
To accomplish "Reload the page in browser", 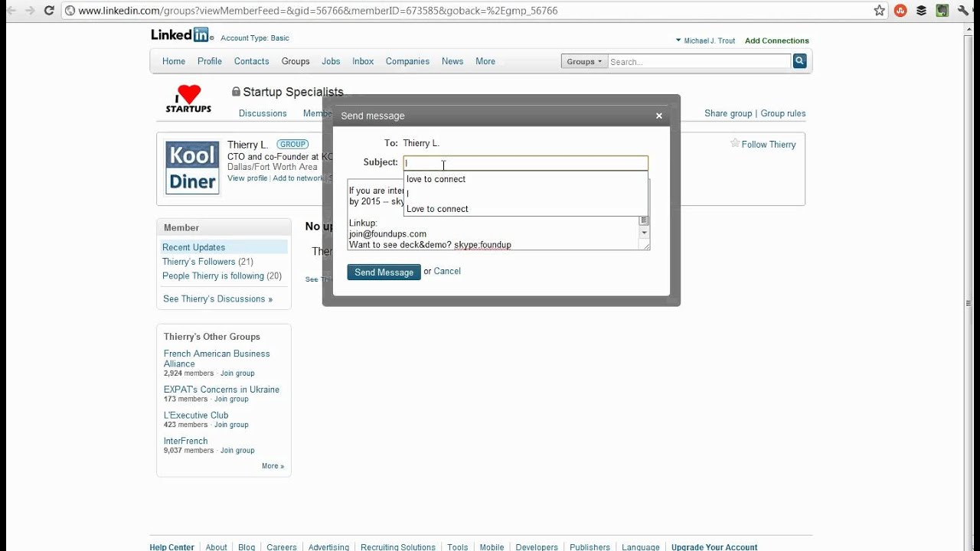I will click(49, 11).
